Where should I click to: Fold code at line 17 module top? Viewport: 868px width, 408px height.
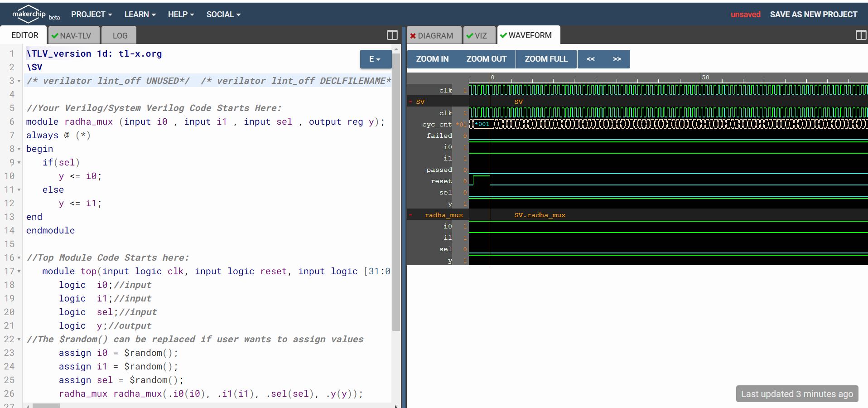19,272
